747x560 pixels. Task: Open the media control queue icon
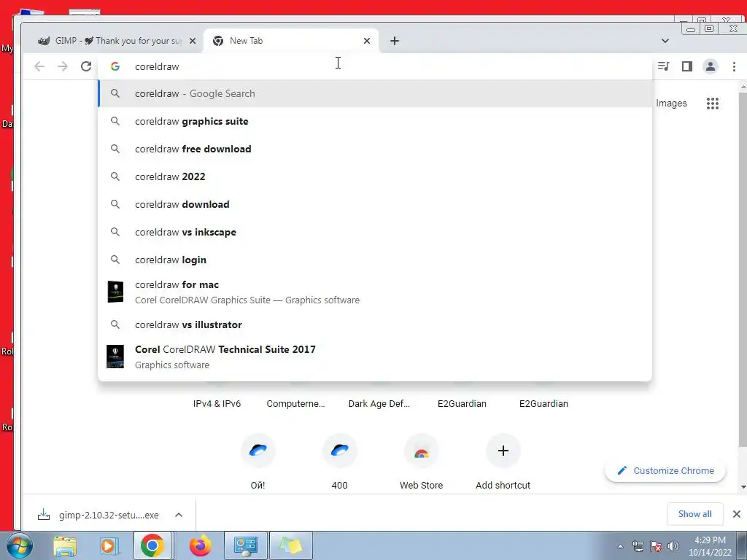tap(663, 66)
